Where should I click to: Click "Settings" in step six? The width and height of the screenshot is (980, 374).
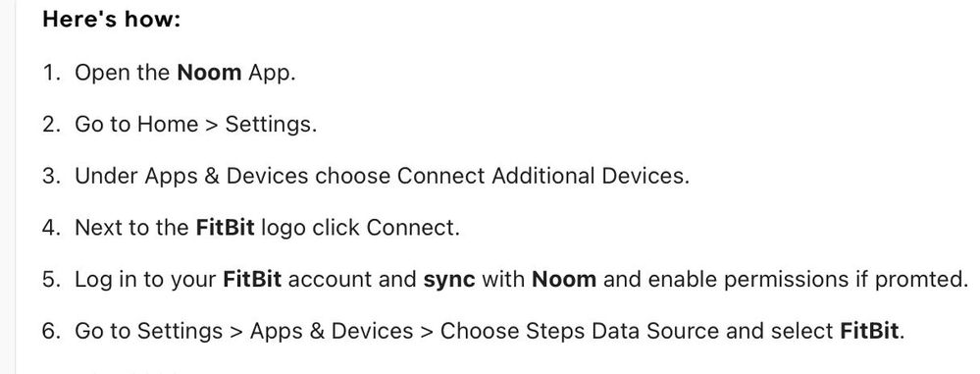pyautogui.click(x=180, y=331)
